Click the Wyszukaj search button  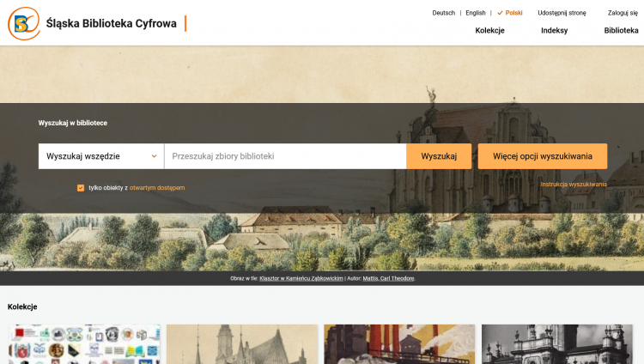tap(439, 156)
